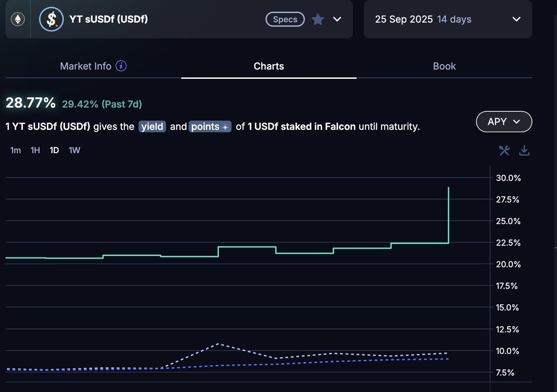Click the 14 days remaining label
Viewport: 557px width, 392px height.
(x=454, y=19)
